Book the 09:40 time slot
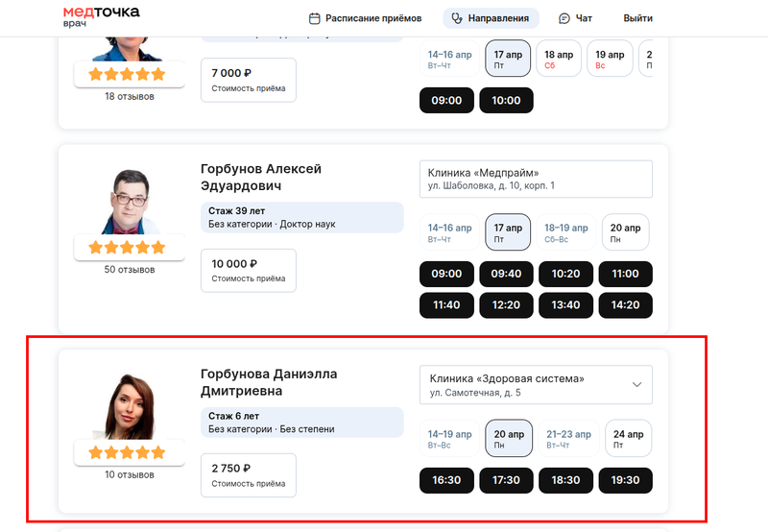 click(x=507, y=274)
